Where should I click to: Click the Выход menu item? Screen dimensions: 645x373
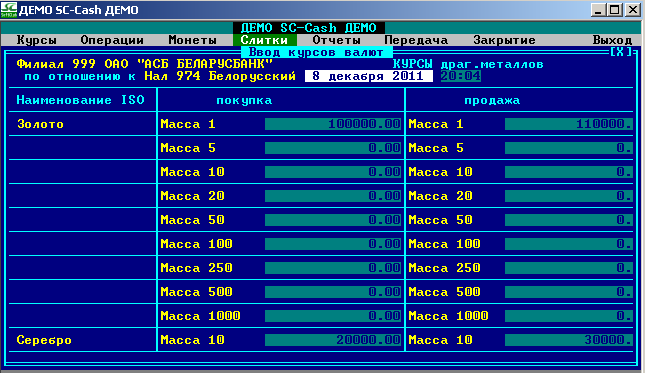(612, 40)
